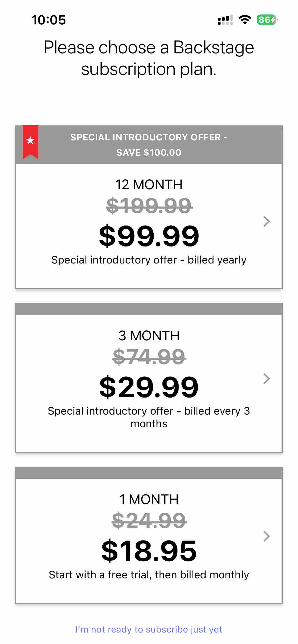The width and height of the screenshot is (298, 644).
Task: Tap the crossed-out $24.99 price
Action: click(x=149, y=520)
